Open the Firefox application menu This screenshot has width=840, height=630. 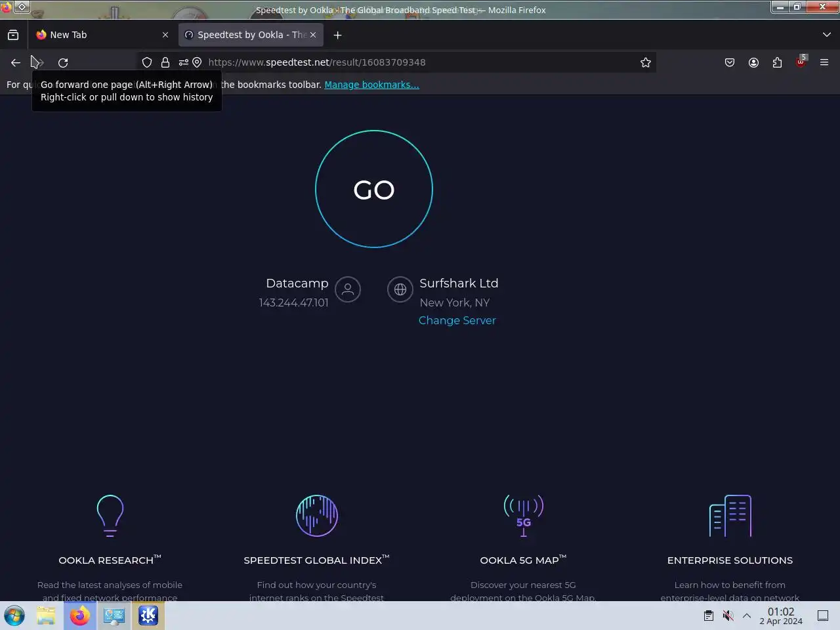pyautogui.click(x=824, y=62)
